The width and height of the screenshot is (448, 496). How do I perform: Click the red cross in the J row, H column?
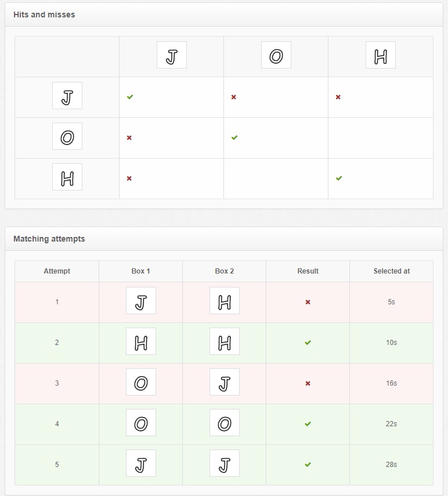[338, 97]
